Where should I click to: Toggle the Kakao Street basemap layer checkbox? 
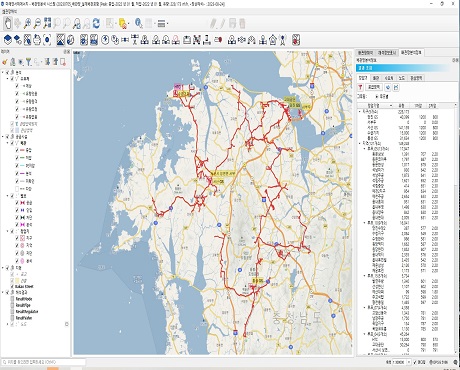[x=12, y=286]
